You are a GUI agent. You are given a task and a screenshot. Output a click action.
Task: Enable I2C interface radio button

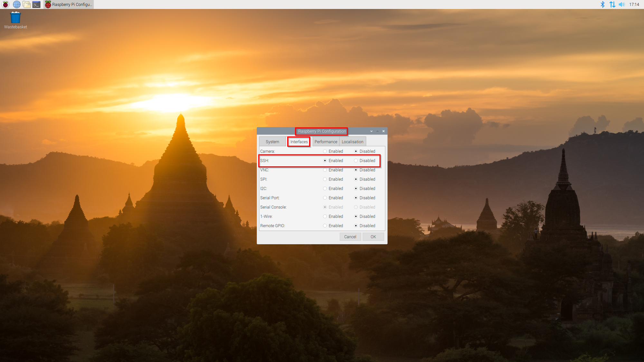coord(325,188)
